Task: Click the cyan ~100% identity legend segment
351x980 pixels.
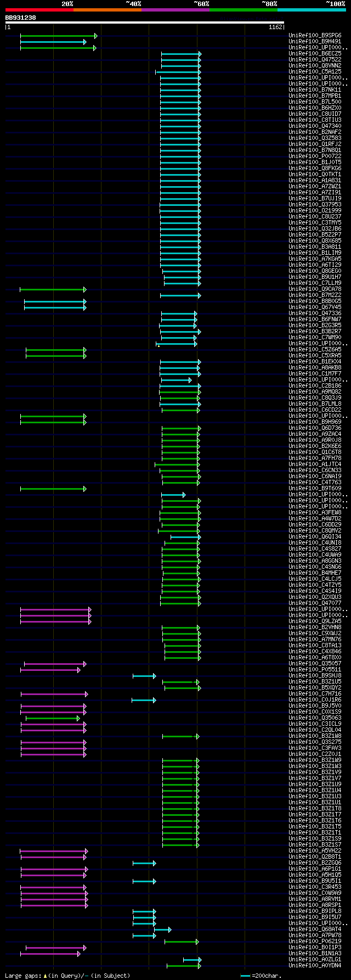Action: (x=312, y=10)
